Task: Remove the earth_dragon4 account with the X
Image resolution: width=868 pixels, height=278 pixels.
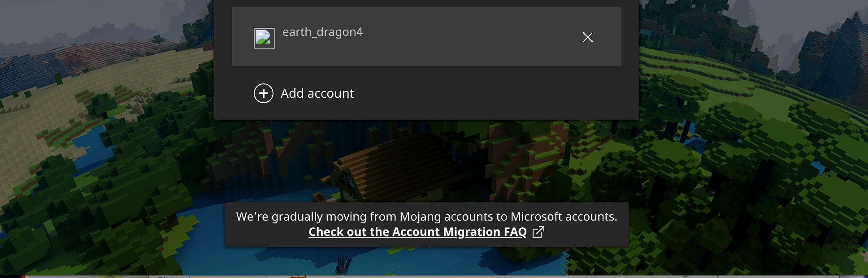Action: click(x=587, y=37)
